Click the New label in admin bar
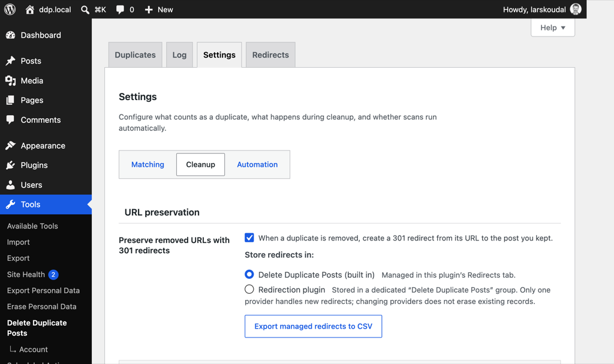Screen dimensions: 614x364 coord(165,10)
